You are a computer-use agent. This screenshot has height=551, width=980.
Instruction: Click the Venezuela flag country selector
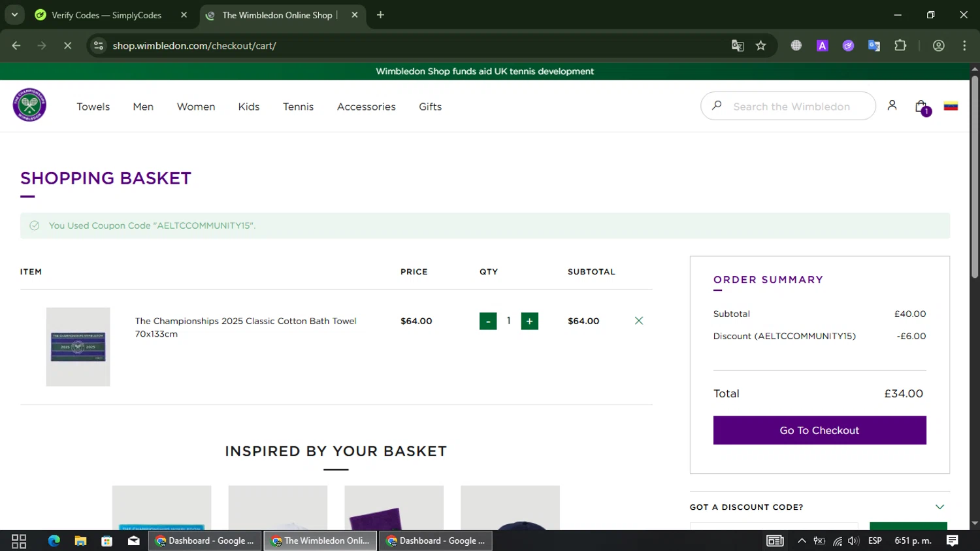coord(951,106)
